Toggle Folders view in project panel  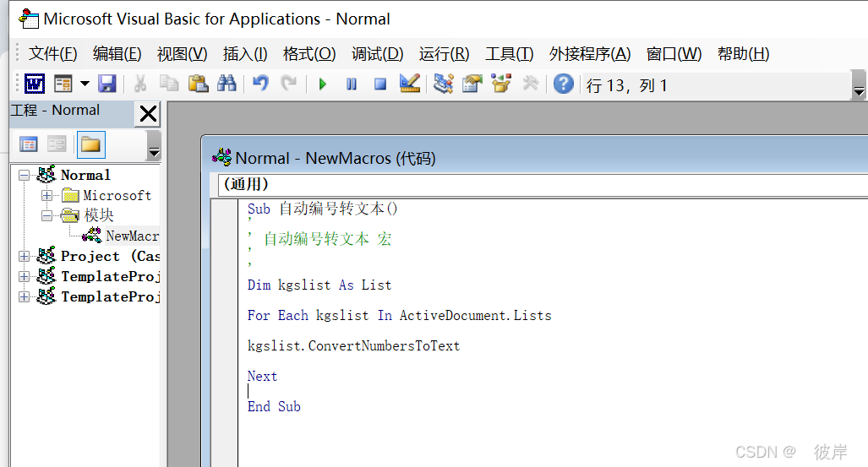pyautogui.click(x=90, y=144)
